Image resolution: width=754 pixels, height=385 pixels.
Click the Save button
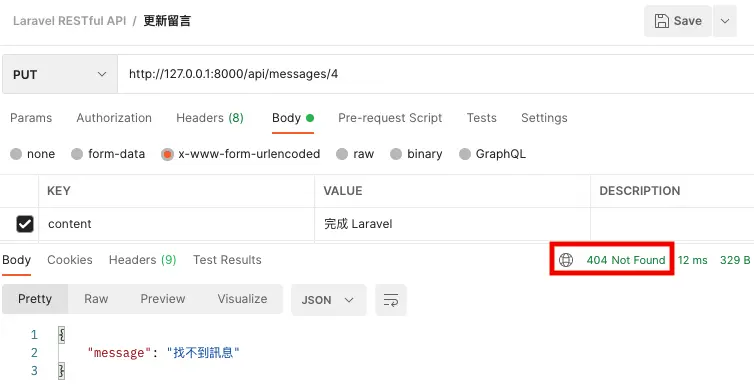678,21
